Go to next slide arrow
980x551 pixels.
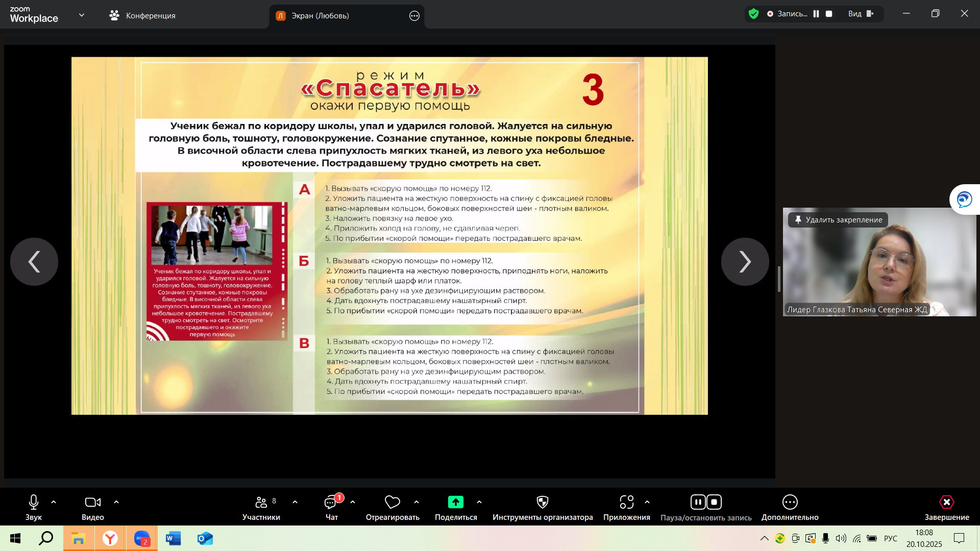point(745,262)
